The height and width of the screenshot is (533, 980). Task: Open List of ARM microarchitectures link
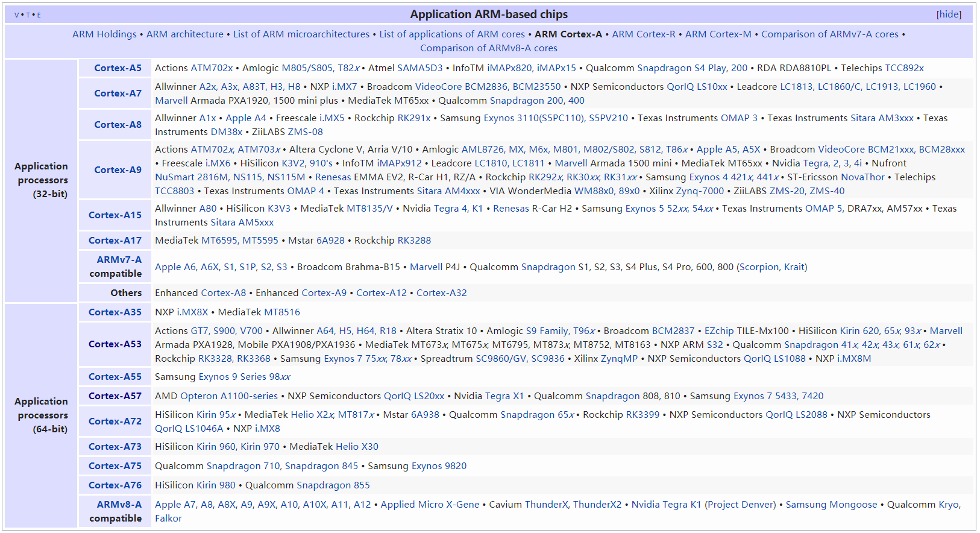coord(301,34)
